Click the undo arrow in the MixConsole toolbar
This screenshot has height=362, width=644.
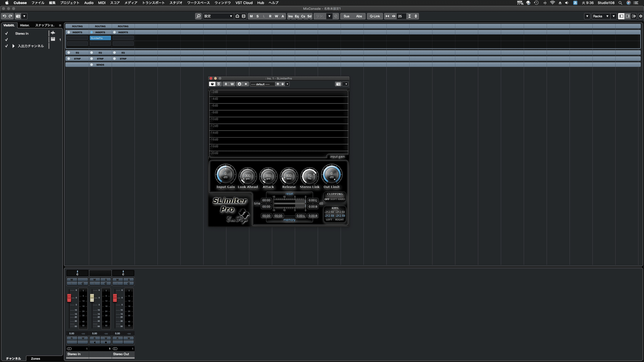point(4,16)
